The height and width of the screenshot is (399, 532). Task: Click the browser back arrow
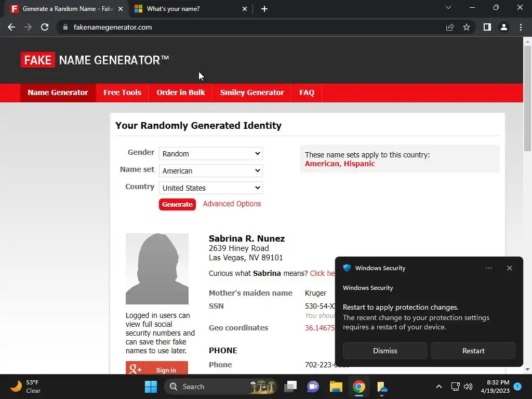(x=11, y=27)
